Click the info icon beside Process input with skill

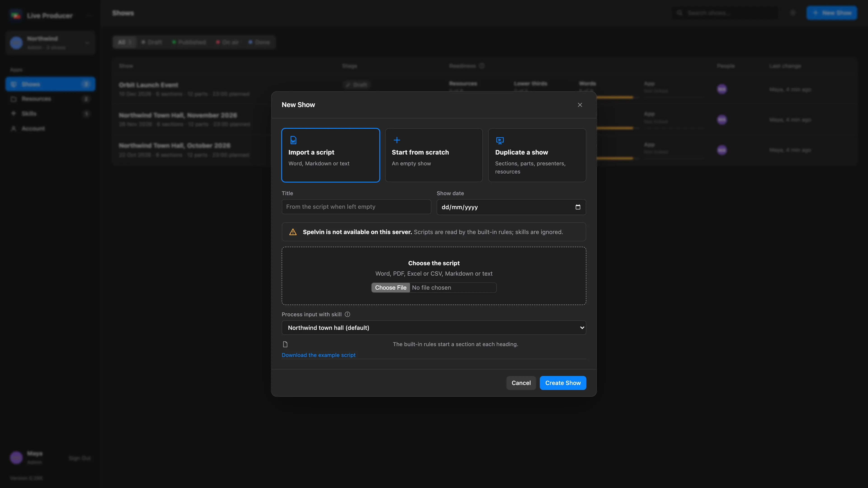point(347,314)
